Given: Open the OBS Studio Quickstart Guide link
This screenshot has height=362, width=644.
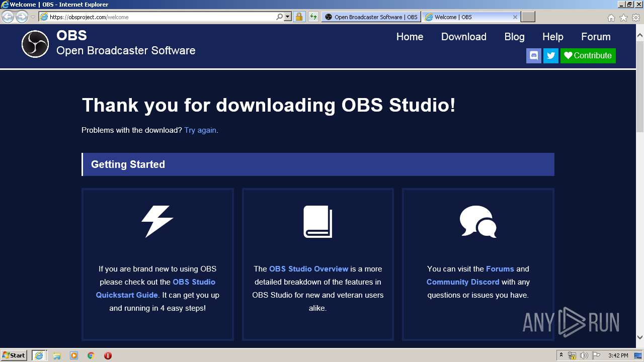Looking at the screenshot, I should tap(155, 289).
